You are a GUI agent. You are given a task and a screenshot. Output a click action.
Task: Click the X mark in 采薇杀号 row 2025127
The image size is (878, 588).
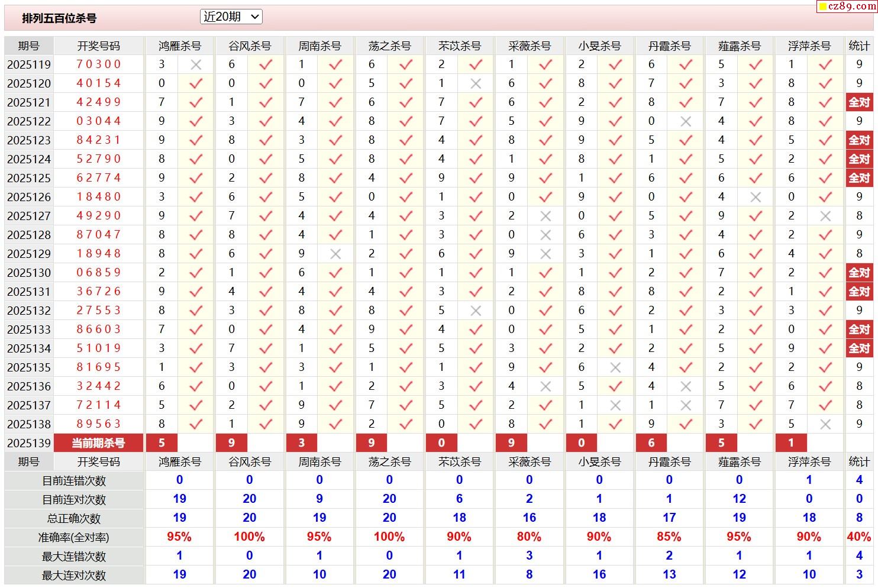[x=545, y=216]
